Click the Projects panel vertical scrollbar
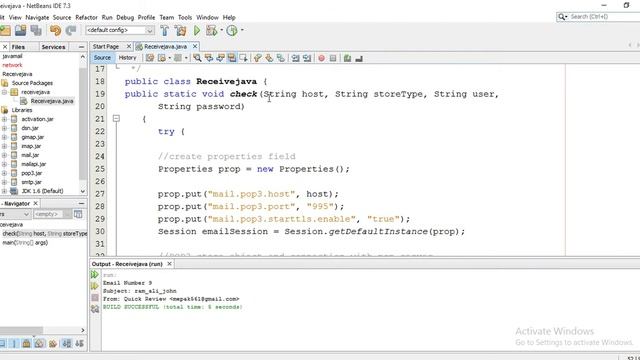Viewport: 640px width, 360px height. click(x=83, y=124)
